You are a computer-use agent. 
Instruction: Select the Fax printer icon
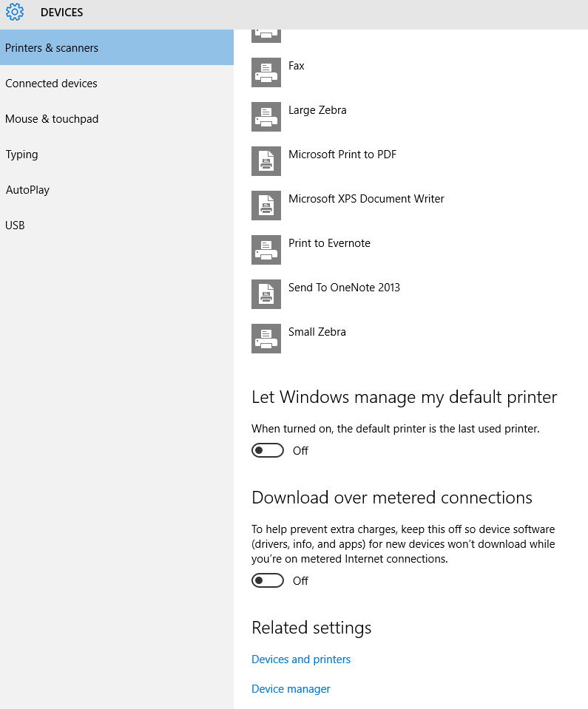pyautogui.click(x=266, y=72)
